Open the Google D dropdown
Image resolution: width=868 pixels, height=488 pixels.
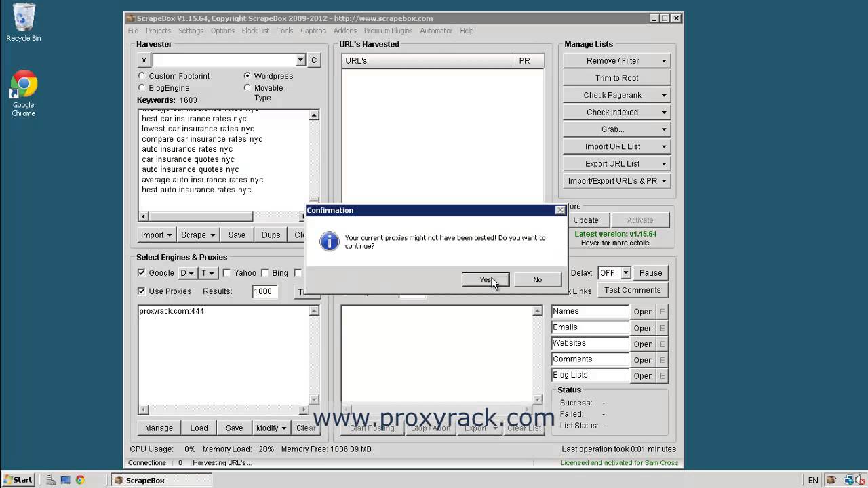point(186,273)
